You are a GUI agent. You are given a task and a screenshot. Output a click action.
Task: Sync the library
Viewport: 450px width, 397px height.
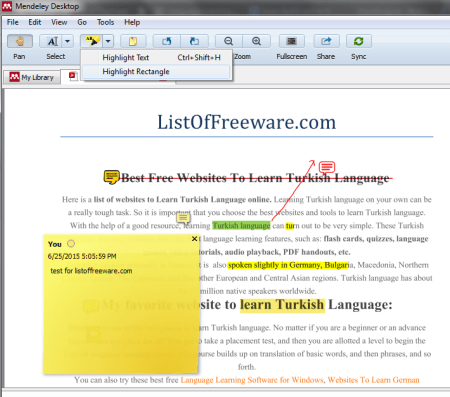[359, 41]
